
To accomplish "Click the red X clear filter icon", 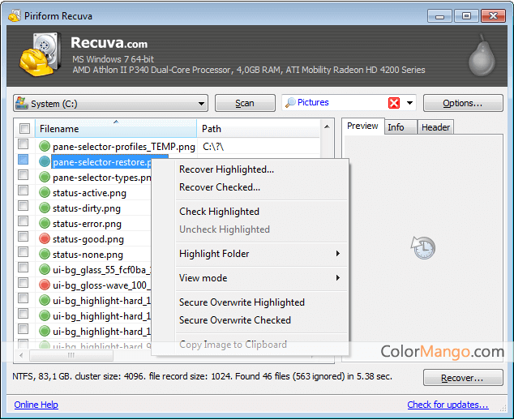I will point(394,103).
